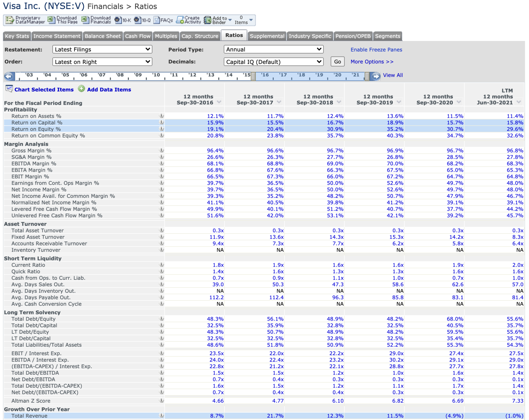Click Add Data Items link
The image size is (529, 420).
click(109, 90)
